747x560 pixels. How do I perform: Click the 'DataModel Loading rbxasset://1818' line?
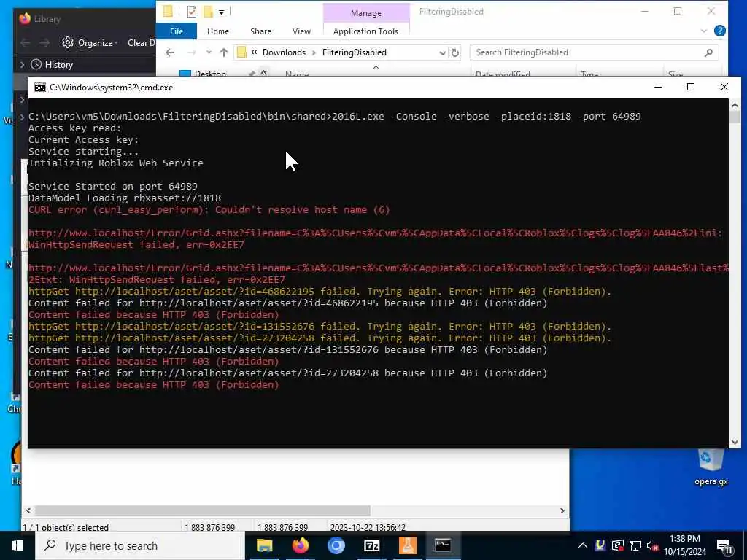[125, 198]
